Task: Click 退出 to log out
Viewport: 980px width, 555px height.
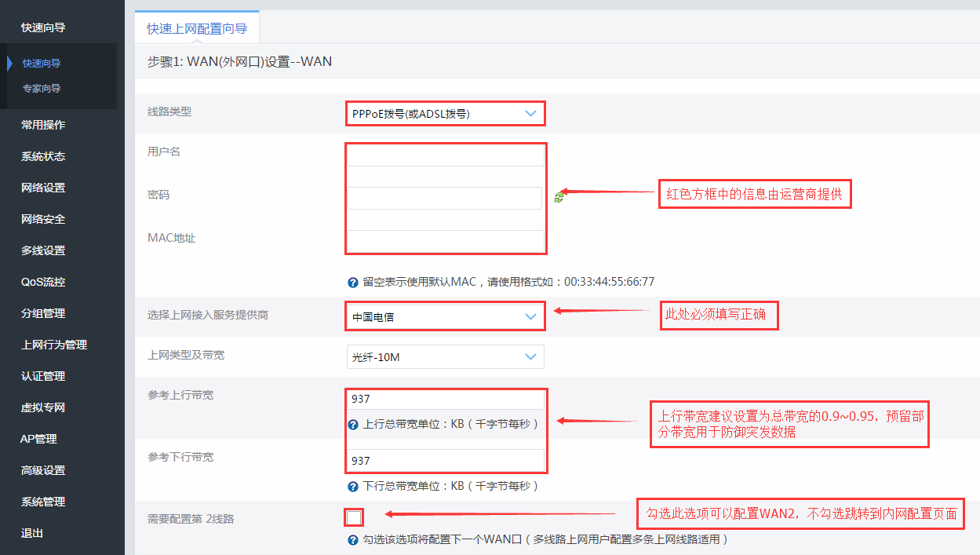Action: coord(32,533)
